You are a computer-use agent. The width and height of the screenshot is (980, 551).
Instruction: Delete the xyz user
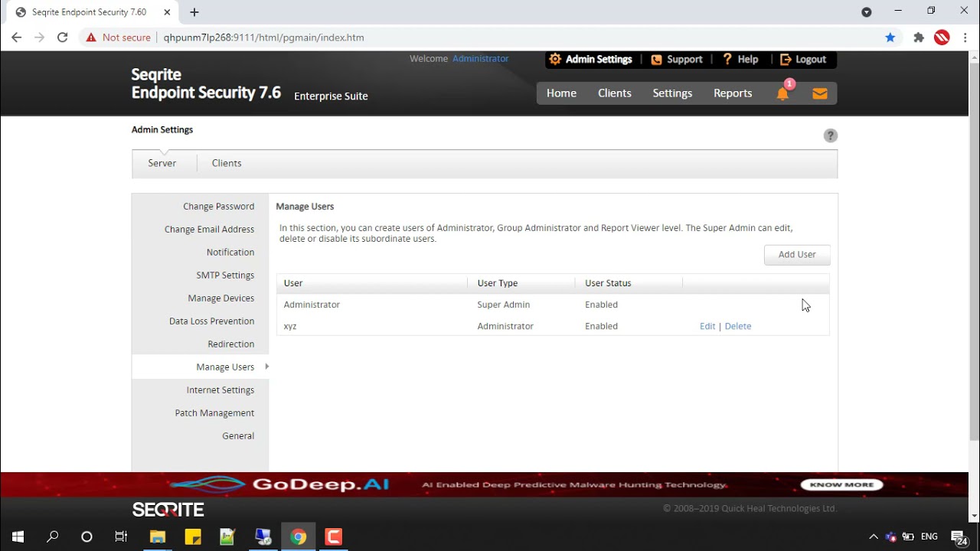738,326
